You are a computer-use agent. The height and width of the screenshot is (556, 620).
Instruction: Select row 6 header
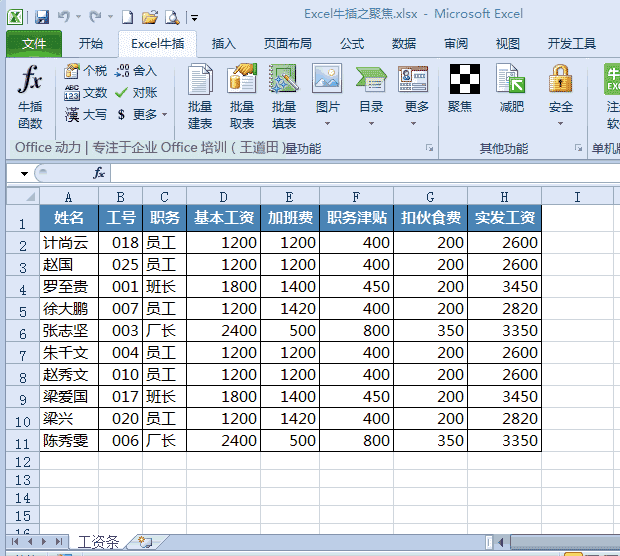pyautogui.click(x=23, y=331)
